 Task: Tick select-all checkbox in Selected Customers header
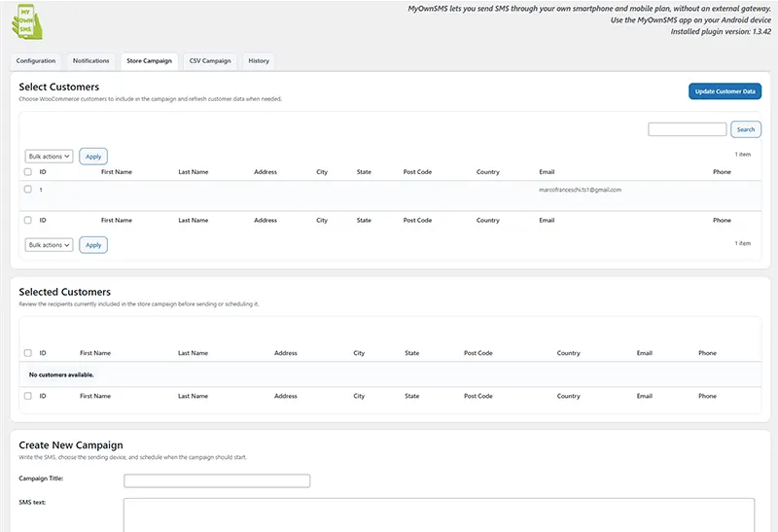point(28,353)
